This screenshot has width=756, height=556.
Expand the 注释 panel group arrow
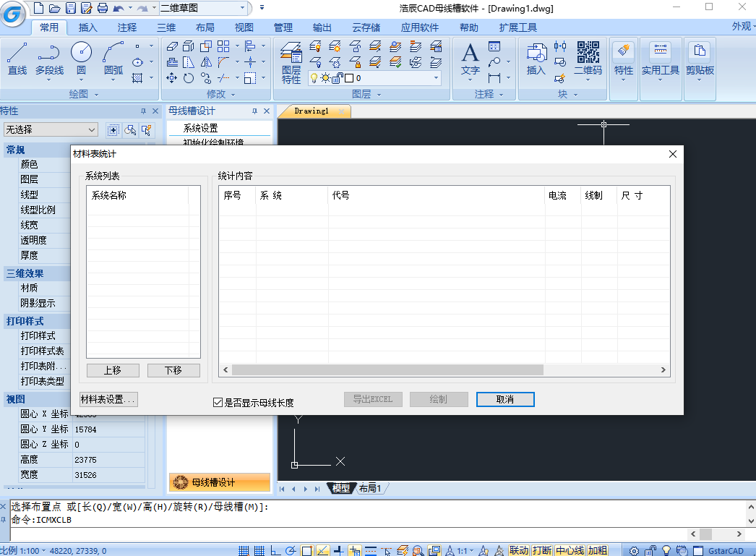pos(501,95)
